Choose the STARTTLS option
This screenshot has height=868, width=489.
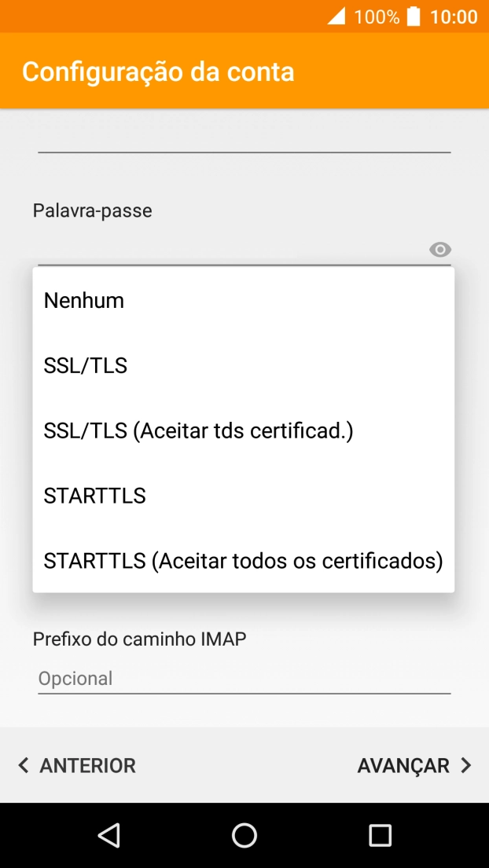pos(94,496)
